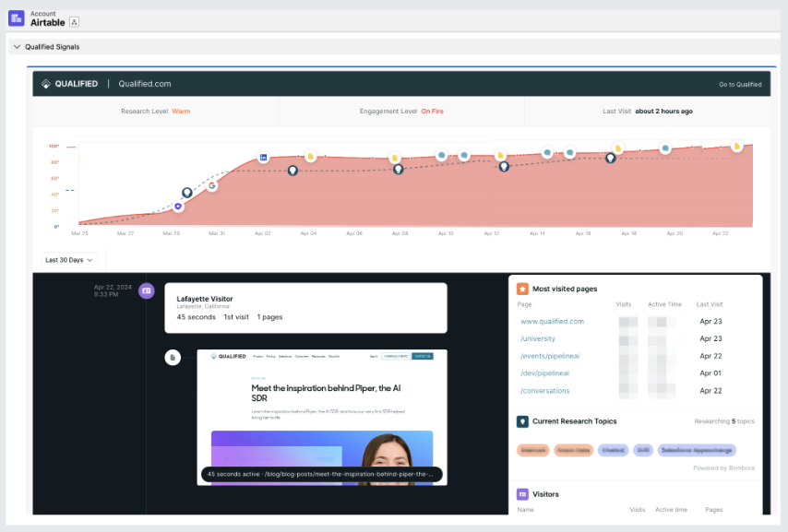Click the lightbulb marker near Apr 17

tap(610, 159)
